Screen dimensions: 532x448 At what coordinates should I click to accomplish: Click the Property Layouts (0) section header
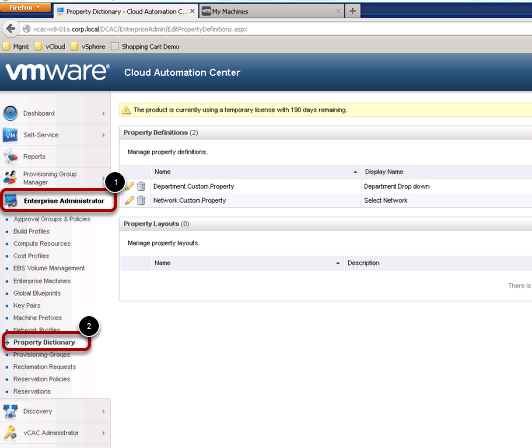[x=156, y=224]
